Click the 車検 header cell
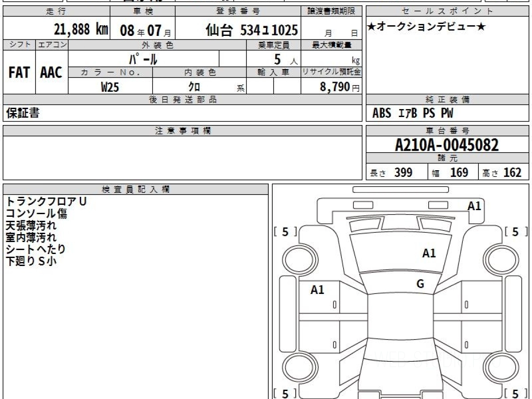The width and height of the screenshot is (532, 399). coord(142,12)
